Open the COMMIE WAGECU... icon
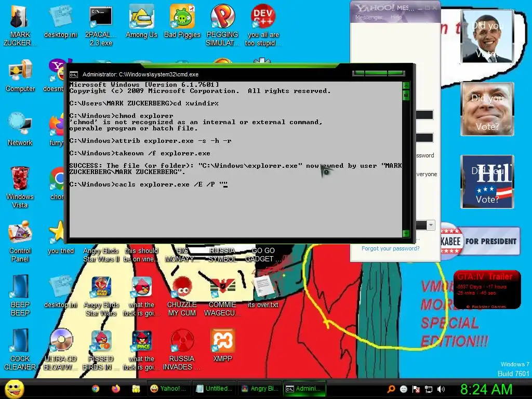The image size is (532, 399). click(x=222, y=296)
